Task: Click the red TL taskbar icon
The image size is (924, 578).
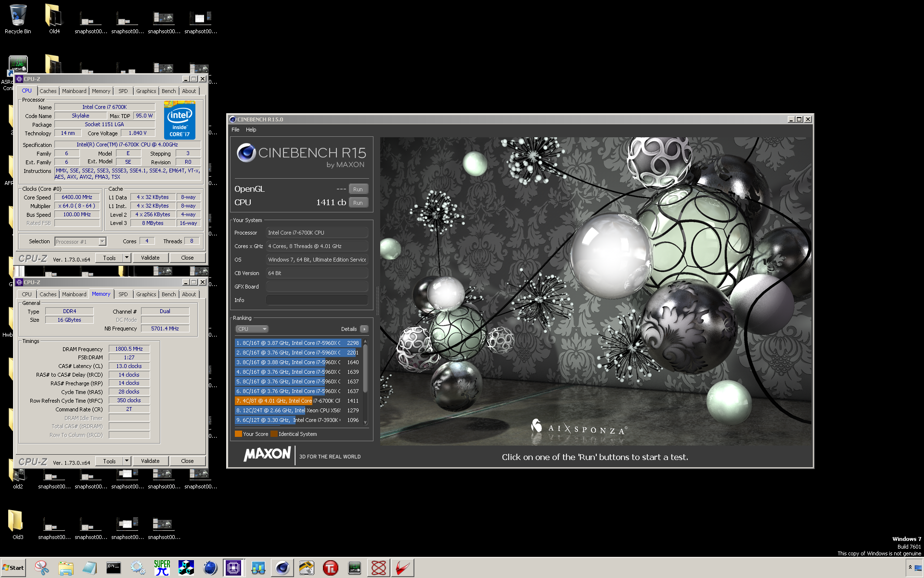Action: [331, 568]
